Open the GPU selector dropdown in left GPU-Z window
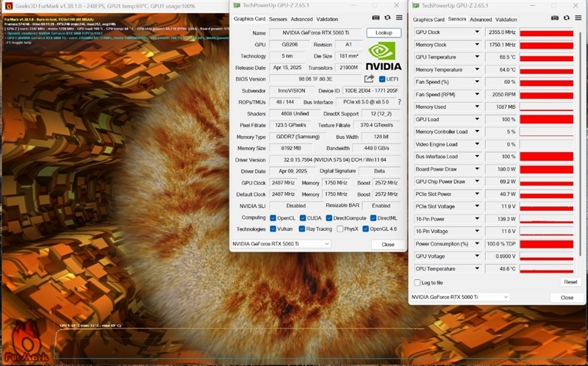The image size is (588, 366). [281, 244]
